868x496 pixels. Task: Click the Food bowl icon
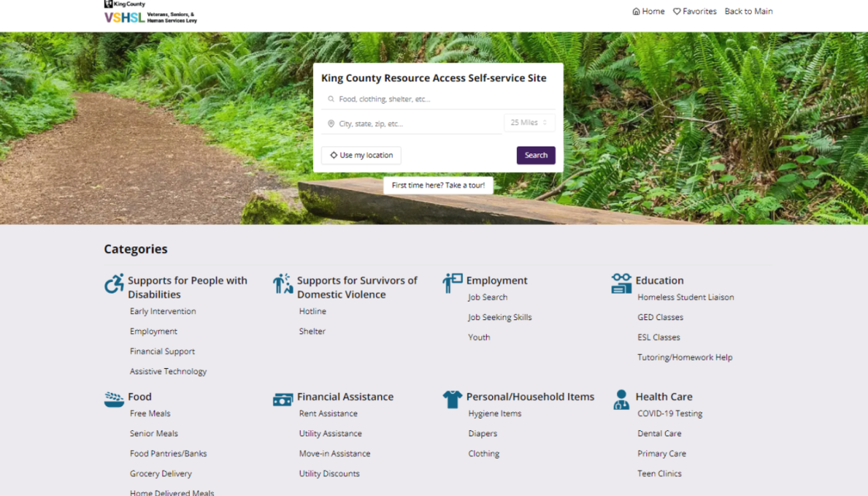(x=114, y=399)
